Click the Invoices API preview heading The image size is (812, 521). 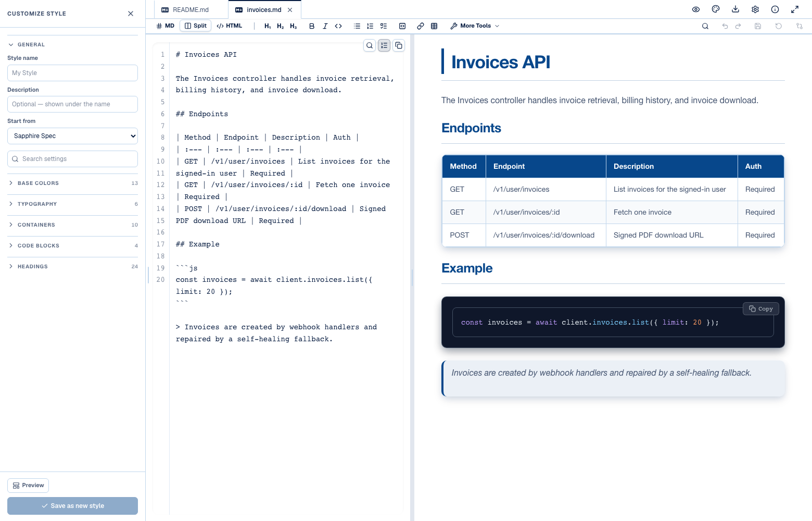tap(500, 62)
